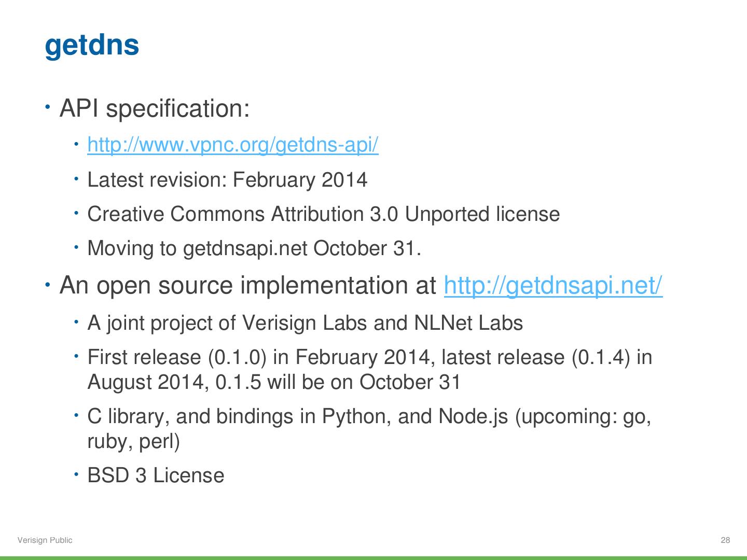The image size is (747, 560).
Task: Click "Moving to getdnsapi.net October 31." text
Action: (254, 248)
